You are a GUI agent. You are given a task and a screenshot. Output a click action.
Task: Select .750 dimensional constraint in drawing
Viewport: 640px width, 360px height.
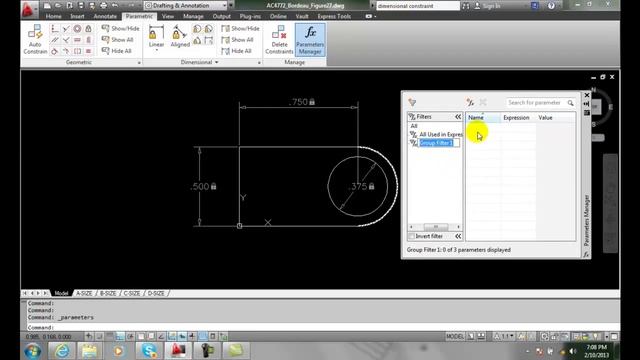(302, 102)
